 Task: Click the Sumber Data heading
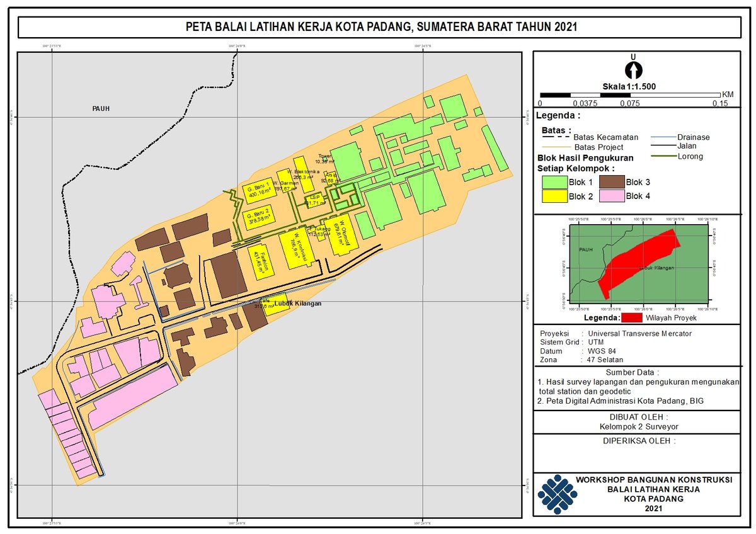[633, 372]
